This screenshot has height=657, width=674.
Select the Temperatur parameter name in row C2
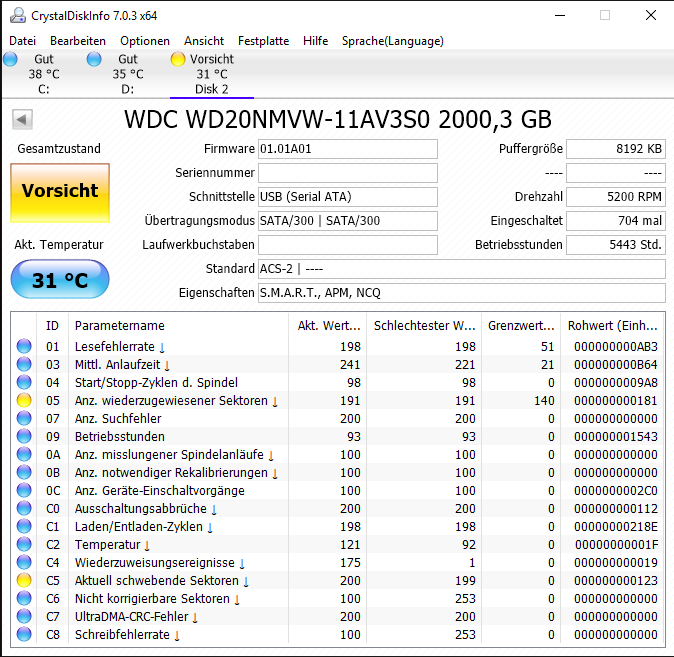tap(113, 545)
